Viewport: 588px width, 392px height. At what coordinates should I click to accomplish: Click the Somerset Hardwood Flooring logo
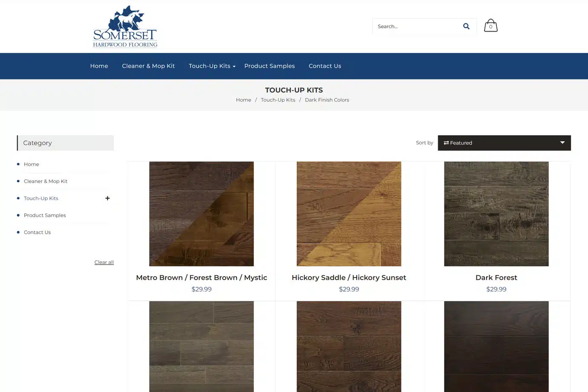point(124,26)
